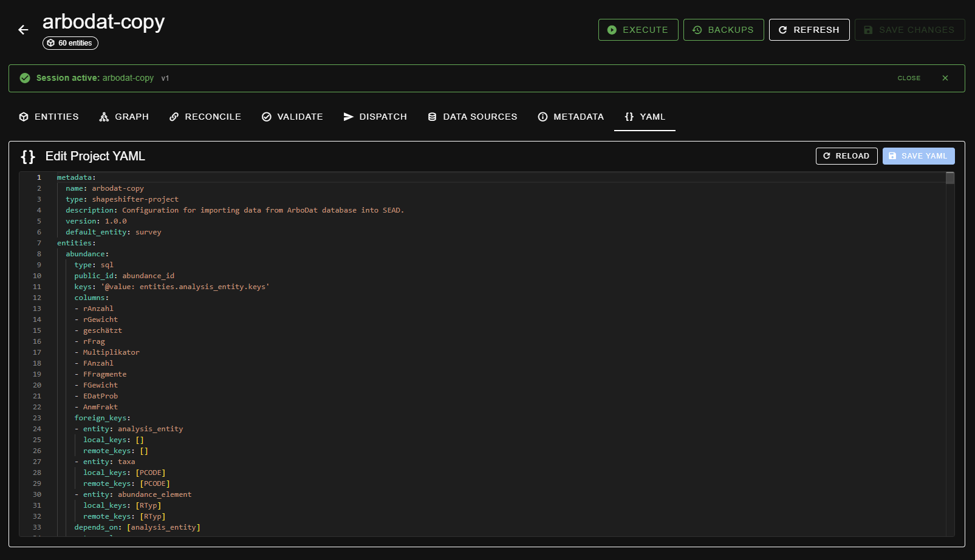This screenshot has height=560, width=975.
Task: Click the CLOSE session text
Action: click(x=908, y=78)
